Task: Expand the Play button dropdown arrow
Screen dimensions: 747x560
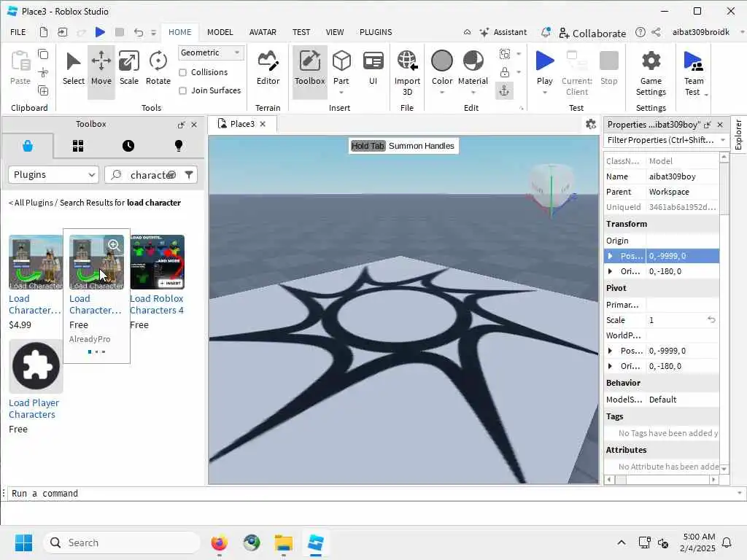Action: pos(544,93)
